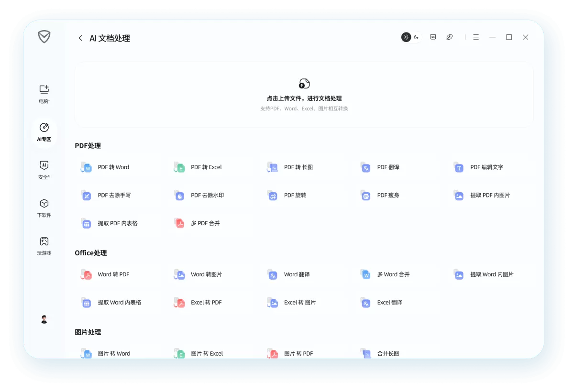This screenshot has height=392, width=574.
Task: Open the PDF 去除水印 icon
Action: click(179, 195)
